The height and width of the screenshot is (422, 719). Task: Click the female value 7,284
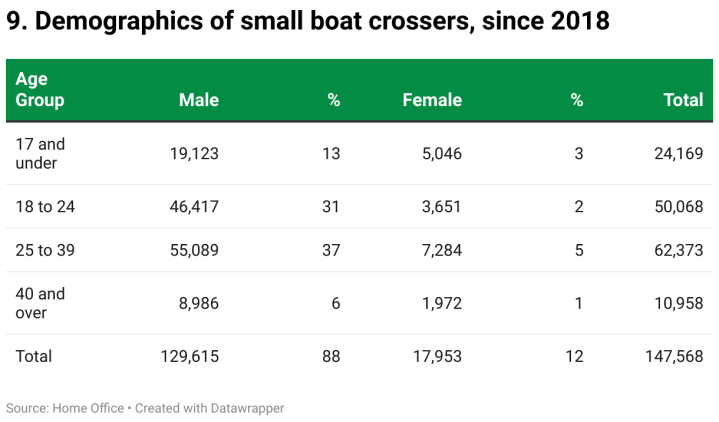tap(439, 250)
